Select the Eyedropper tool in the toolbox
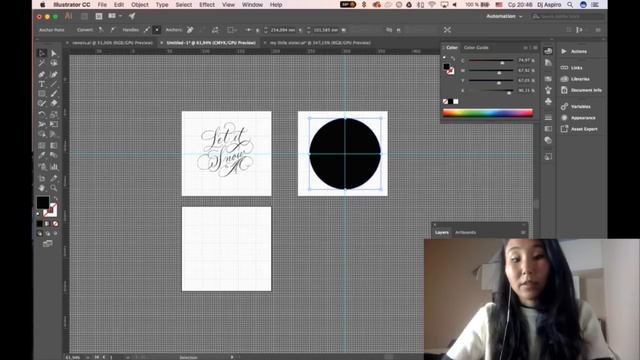640x360 pixels. [42, 156]
